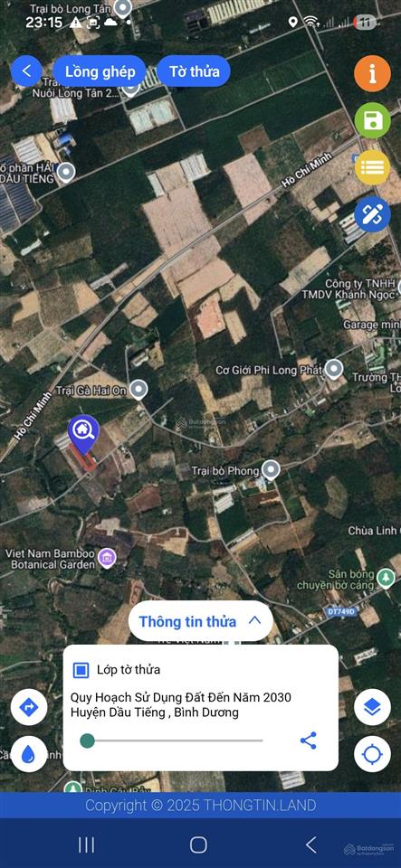Tap the Android home button
This screenshot has height=868, width=401.
pyautogui.click(x=198, y=844)
